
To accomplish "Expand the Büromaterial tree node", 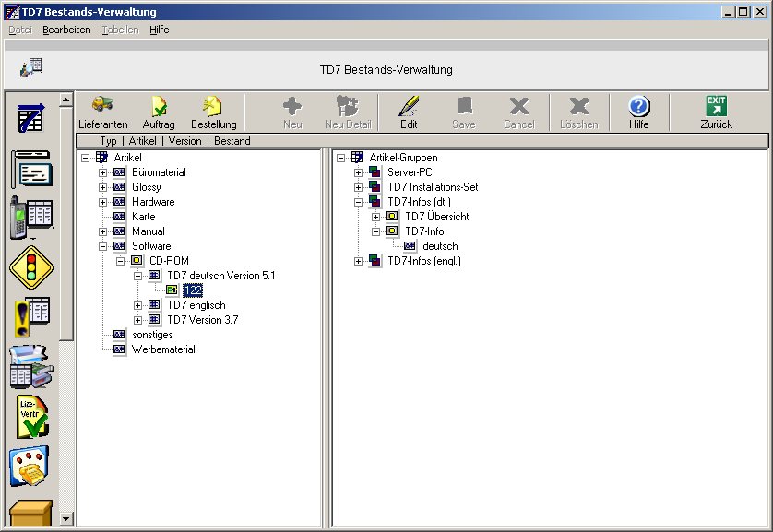I will click(x=103, y=172).
